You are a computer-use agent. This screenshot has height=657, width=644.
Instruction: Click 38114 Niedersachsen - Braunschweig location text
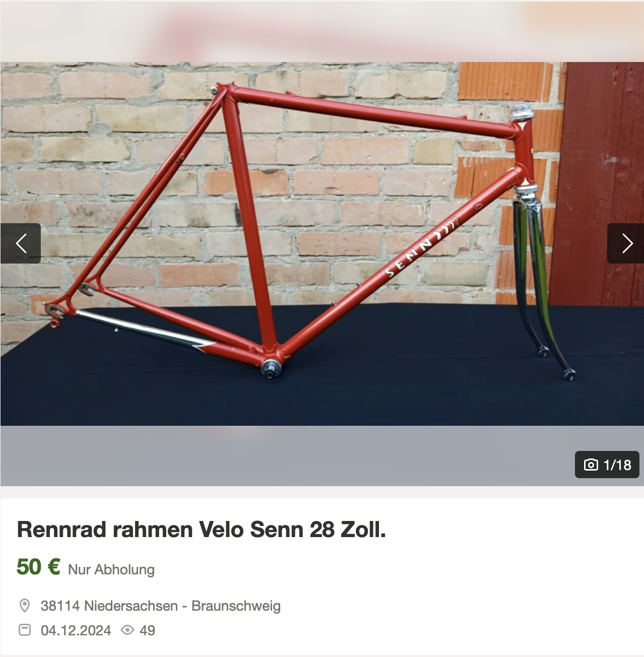pos(161,606)
